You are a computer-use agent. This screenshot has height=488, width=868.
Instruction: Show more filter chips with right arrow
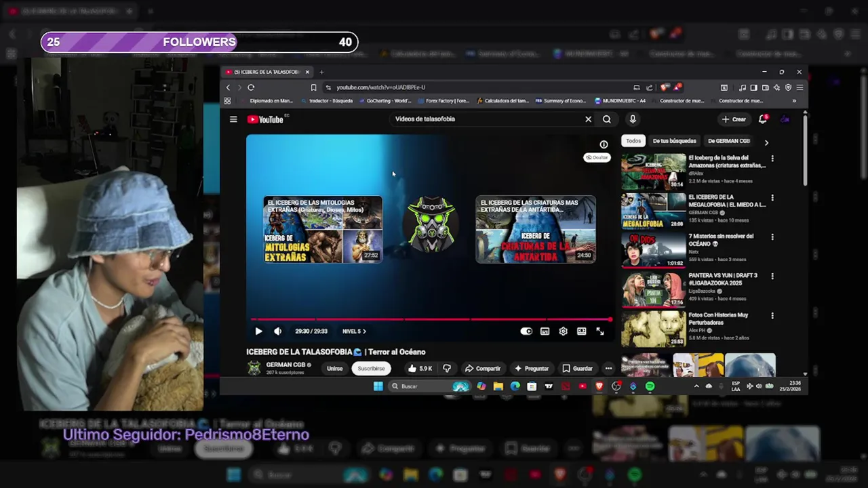pyautogui.click(x=766, y=142)
